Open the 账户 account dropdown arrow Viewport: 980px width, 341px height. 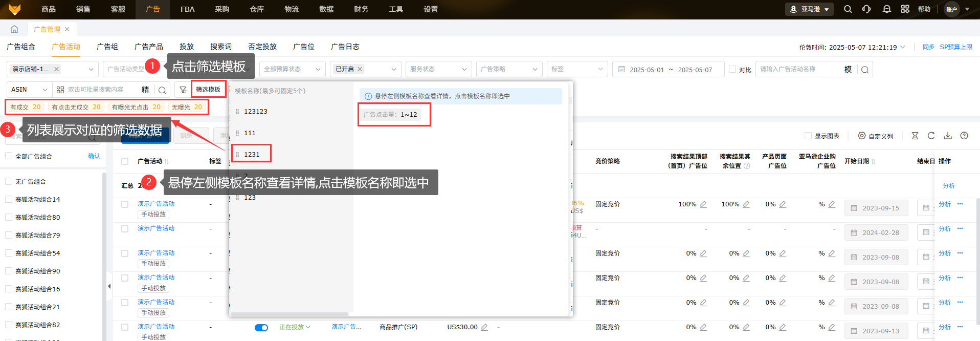pyautogui.click(x=967, y=9)
